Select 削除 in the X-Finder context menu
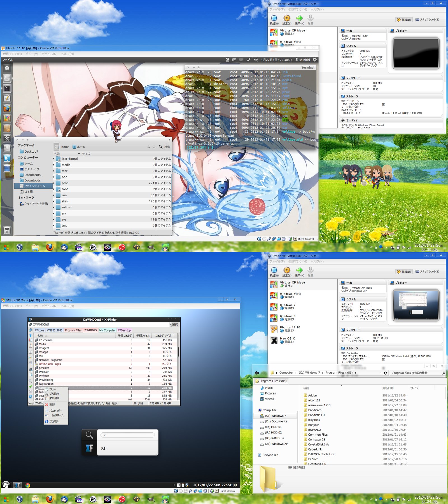Image resolution: width=448 pixels, height=504 pixels. [x=52, y=404]
